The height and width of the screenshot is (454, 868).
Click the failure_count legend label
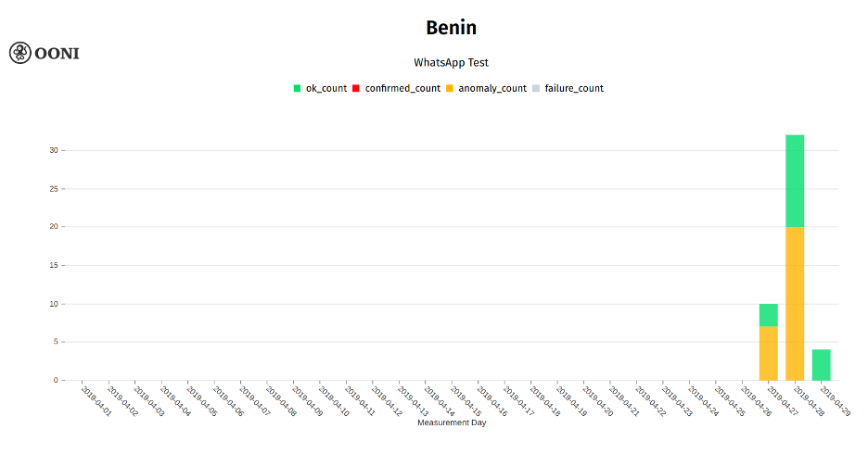[574, 88]
